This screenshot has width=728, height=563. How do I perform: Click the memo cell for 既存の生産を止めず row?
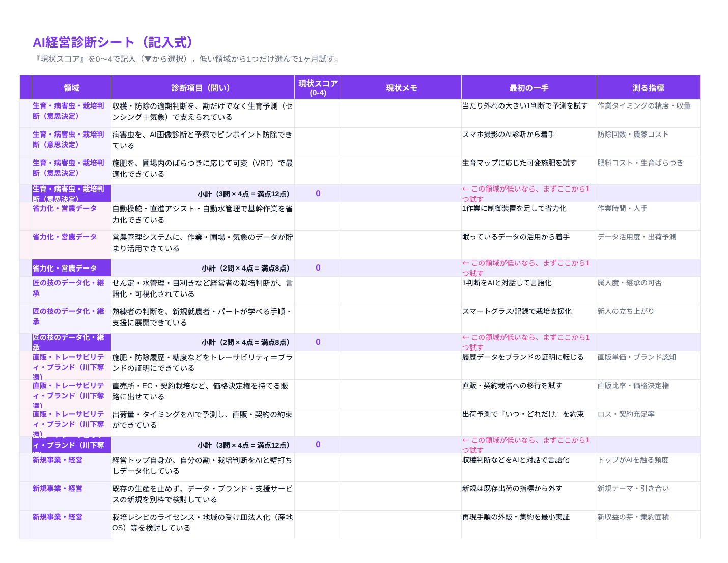click(x=402, y=496)
